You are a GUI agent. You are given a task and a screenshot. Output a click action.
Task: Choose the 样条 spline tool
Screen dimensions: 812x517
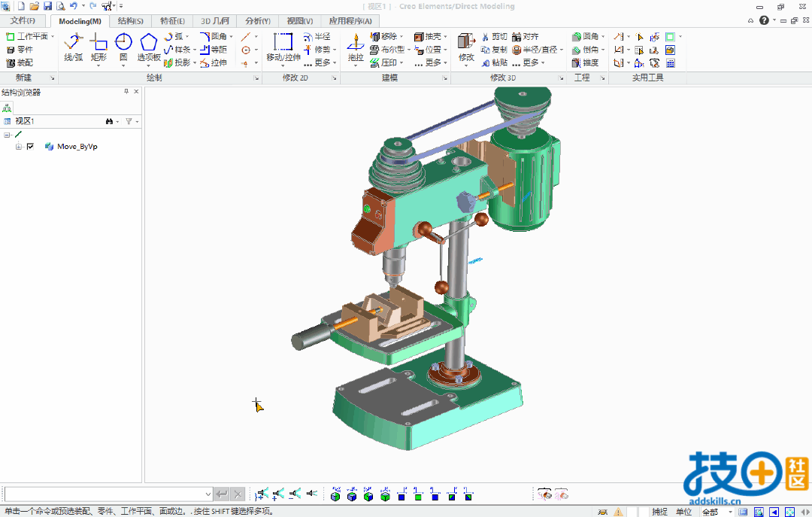pyautogui.click(x=177, y=50)
